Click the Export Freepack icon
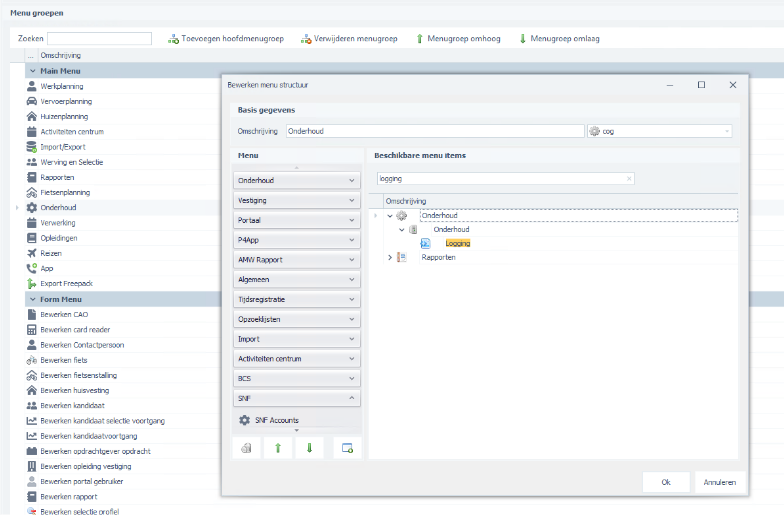This screenshot has width=784, height=522. [x=32, y=284]
